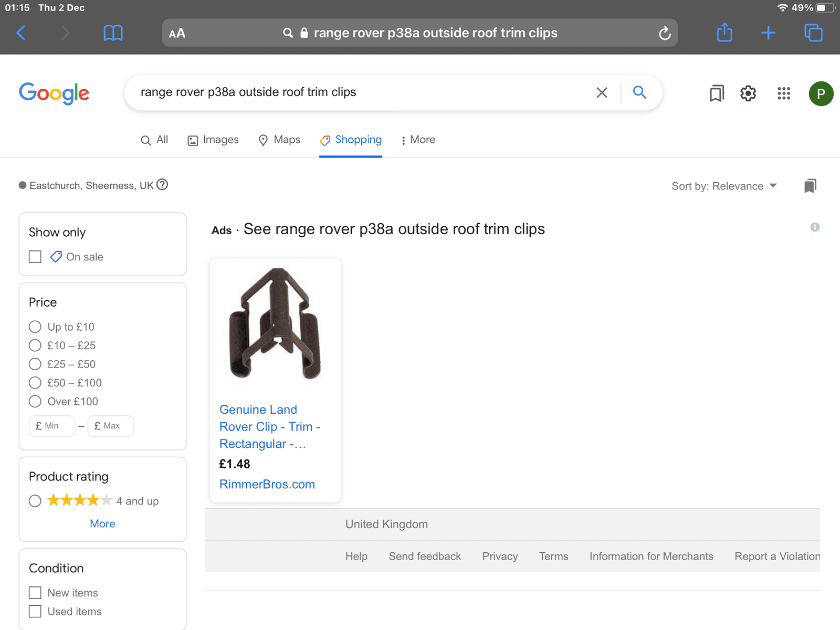Add a new Safari tab
Viewport: 840px width, 630px height.
[x=768, y=33]
